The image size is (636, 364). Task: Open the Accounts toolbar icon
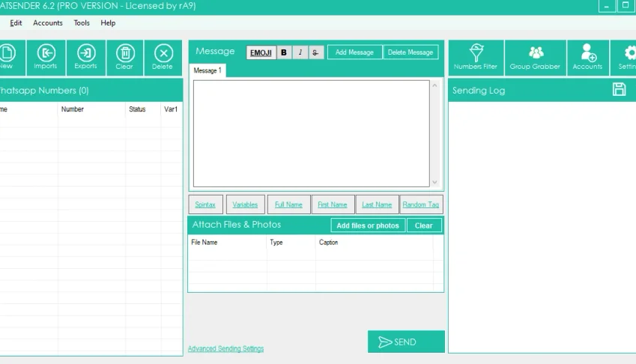point(588,58)
